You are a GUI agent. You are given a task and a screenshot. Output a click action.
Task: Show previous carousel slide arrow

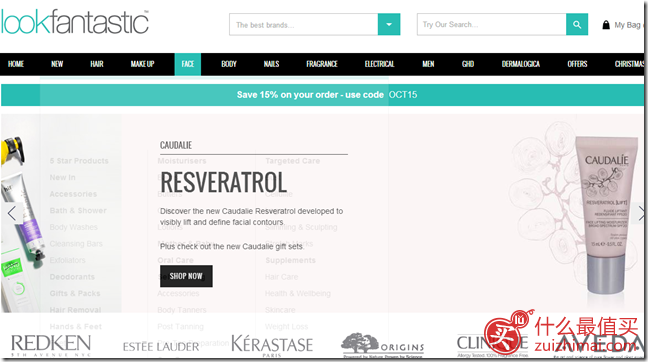[12, 213]
